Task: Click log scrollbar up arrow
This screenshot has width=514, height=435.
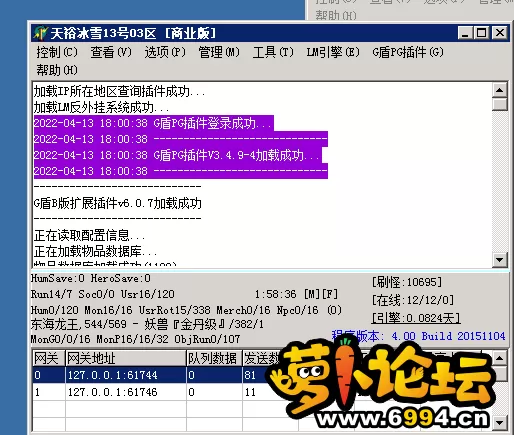Action: pyautogui.click(x=500, y=90)
